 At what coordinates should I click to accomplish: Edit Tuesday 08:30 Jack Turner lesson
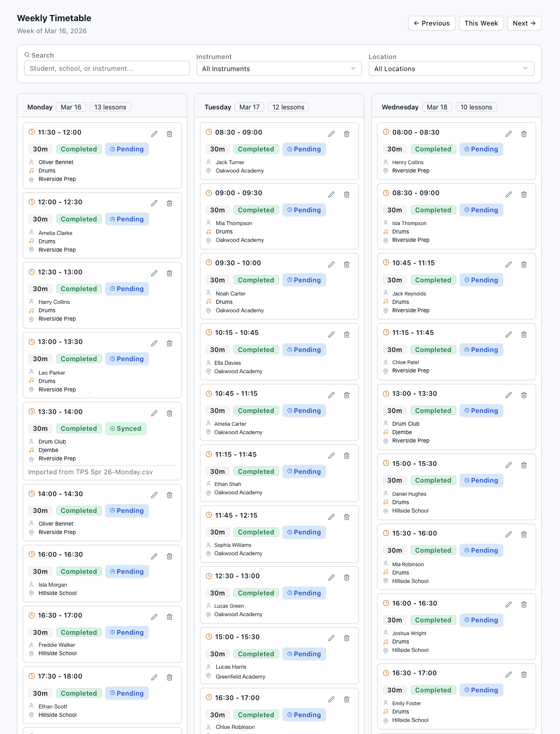point(331,134)
